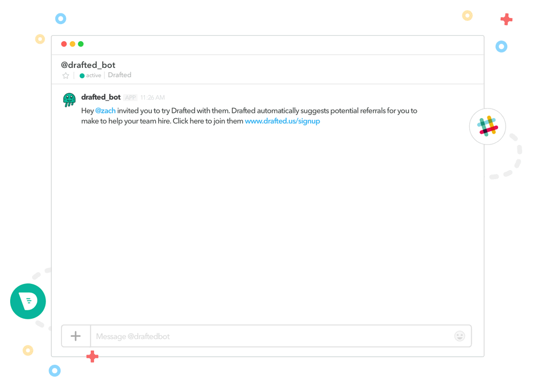The width and height of the screenshot is (535, 392).
Task: Click the @drafted_bot conversation title
Action: point(88,65)
